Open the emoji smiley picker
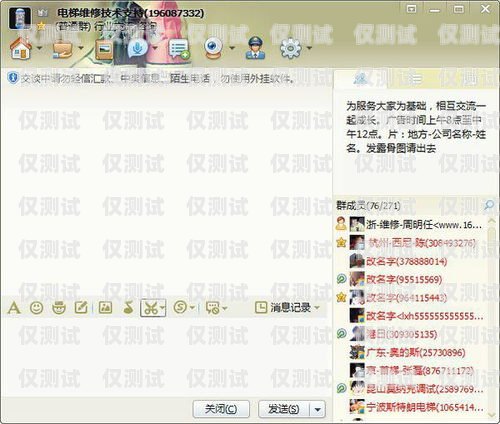Viewport: 500px width, 424px height. pyautogui.click(x=36, y=308)
